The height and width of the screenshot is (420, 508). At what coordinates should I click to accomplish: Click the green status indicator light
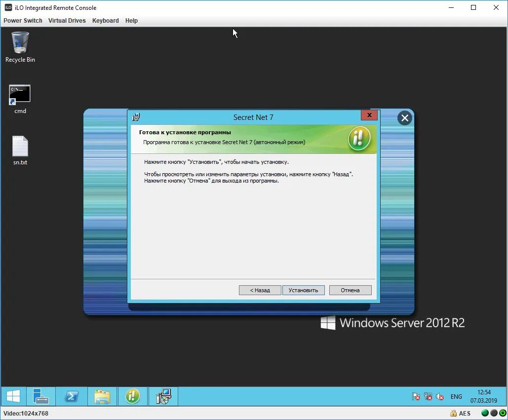click(485, 413)
